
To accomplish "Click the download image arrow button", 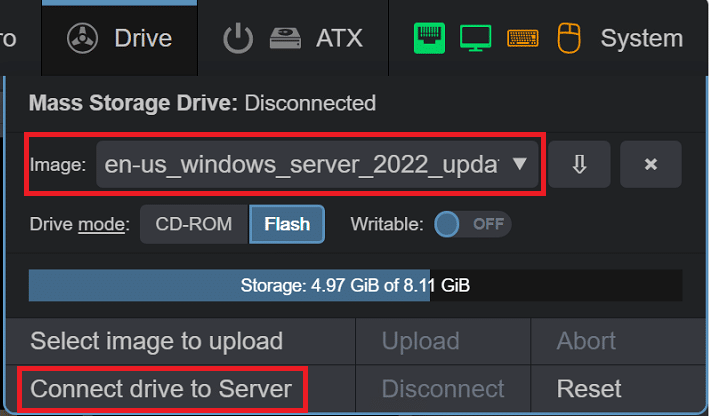I will 579,164.
